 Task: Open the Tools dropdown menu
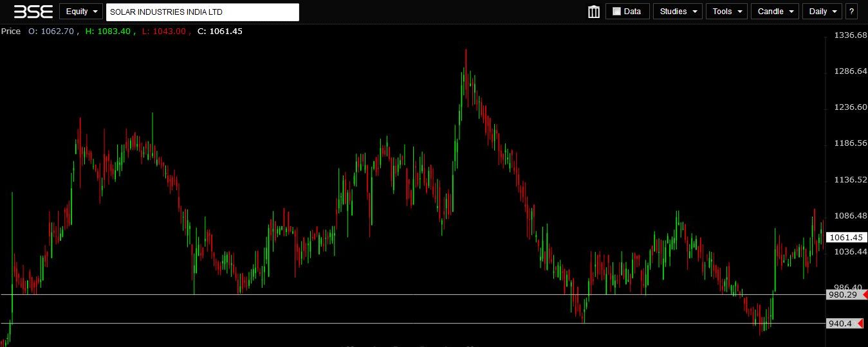[726, 12]
